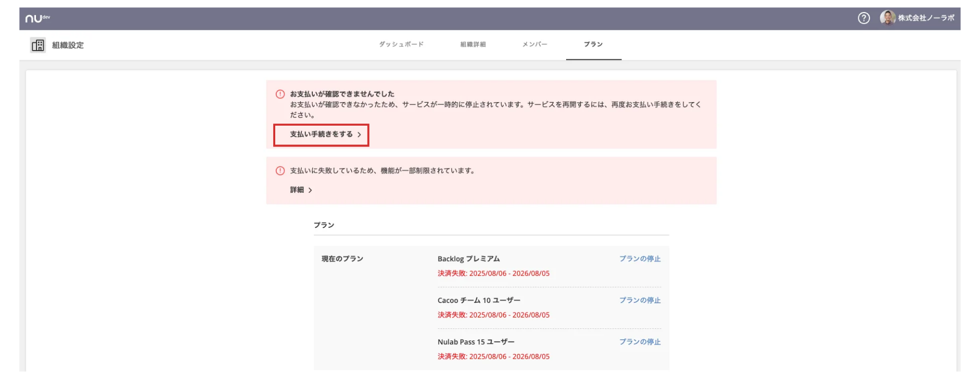Click お支払いが確認できませんでした heading
Viewport: 980px width, 379px height.
pyautogui.click(x=342, y=94)
